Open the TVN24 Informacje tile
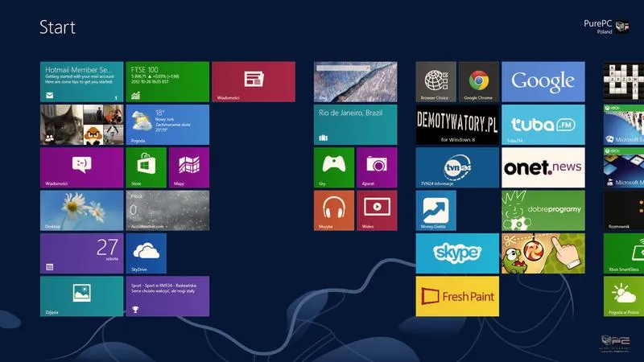Screen dimensions: 644x362 click(x=457, y=167)
